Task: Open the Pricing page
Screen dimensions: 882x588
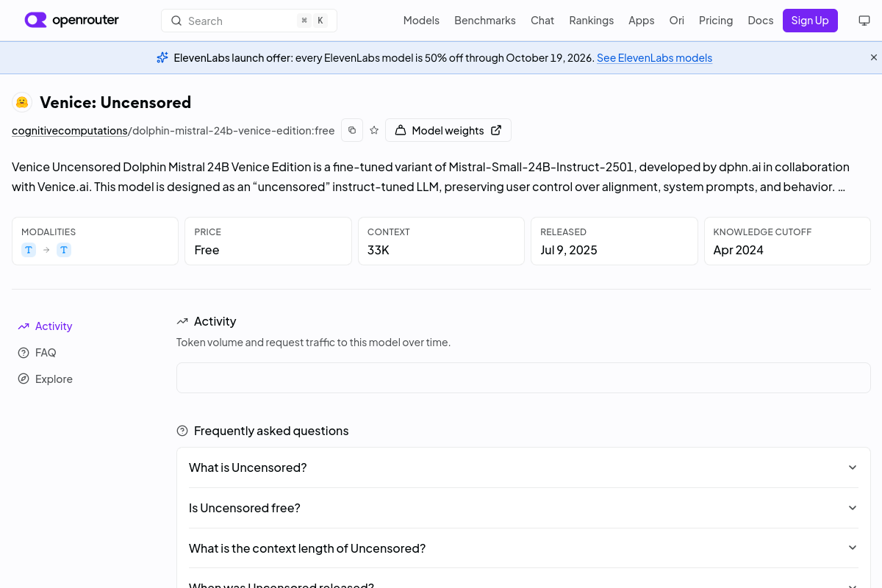Action: [x=716, y=21]
